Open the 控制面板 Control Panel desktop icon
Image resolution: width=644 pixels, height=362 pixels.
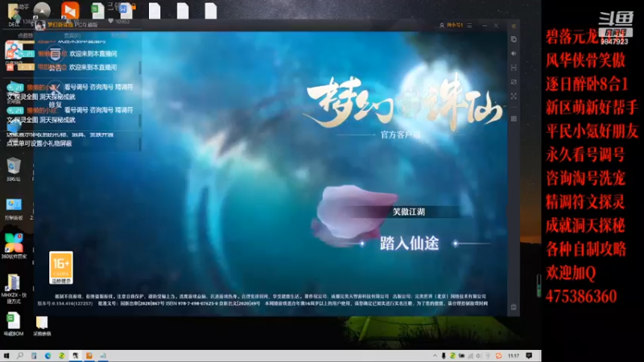(x=14, y=209)
